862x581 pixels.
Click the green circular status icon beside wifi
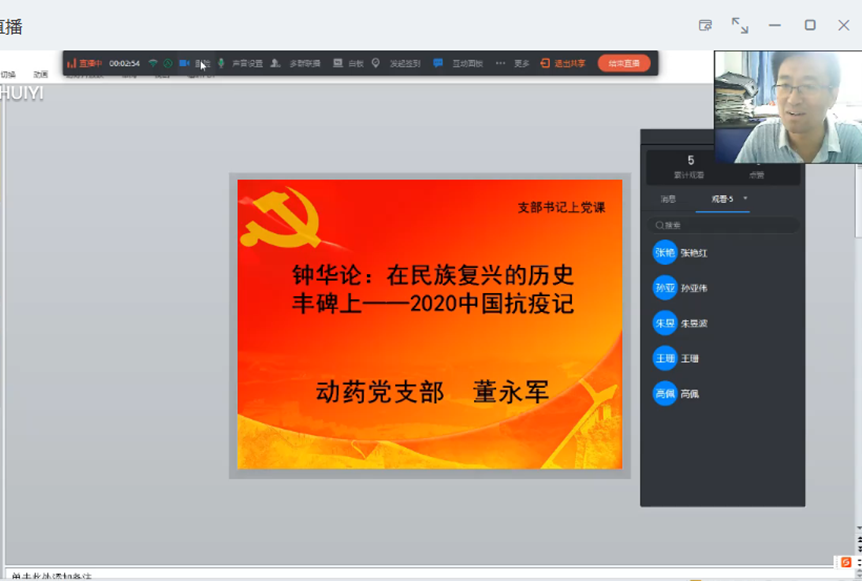pos(168,63)
